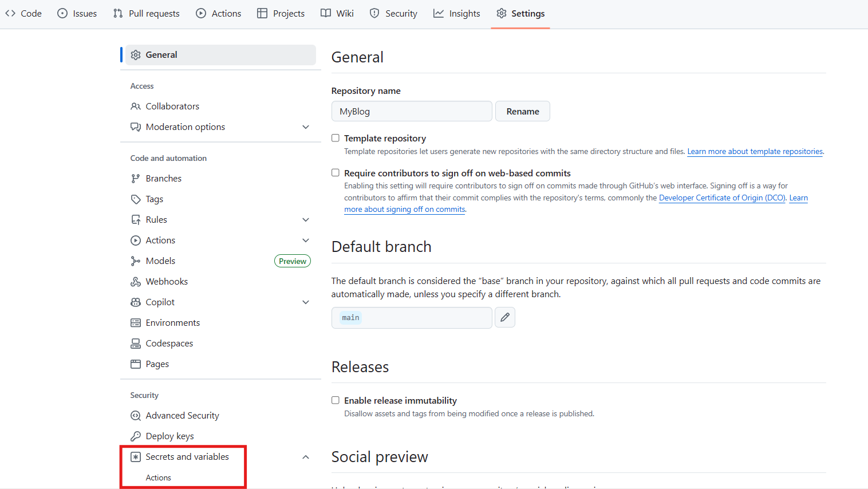Screen dimensions: 868x489
Task: Click the pencil icon to edit default branch
Action: pos(504,317)
